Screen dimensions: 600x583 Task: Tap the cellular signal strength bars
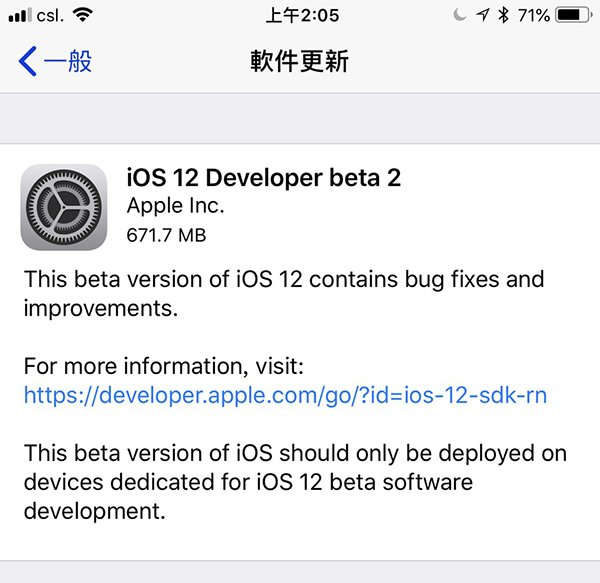click(18, 16)
